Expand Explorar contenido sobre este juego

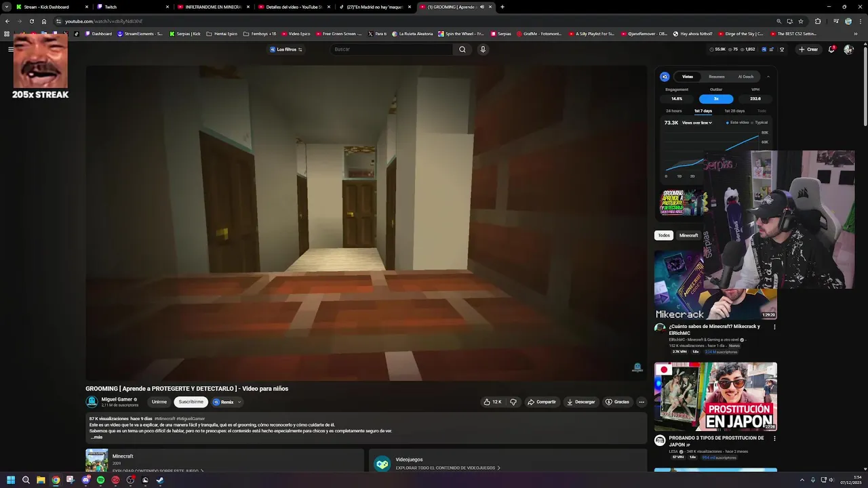[x=158, y=470]
